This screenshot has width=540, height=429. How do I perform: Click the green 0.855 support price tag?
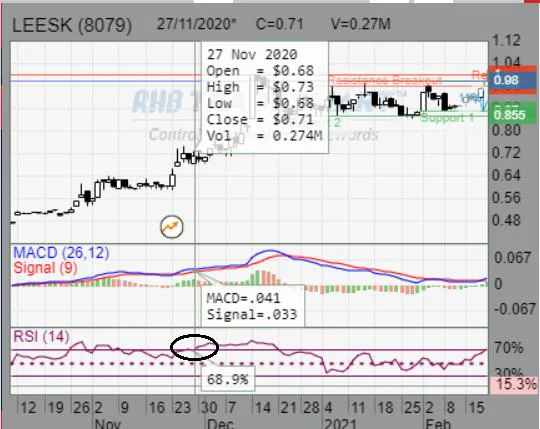(x=512, y=115)
